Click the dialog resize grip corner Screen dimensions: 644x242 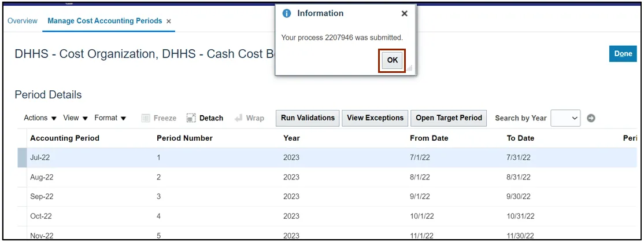[x=409, y=68]
